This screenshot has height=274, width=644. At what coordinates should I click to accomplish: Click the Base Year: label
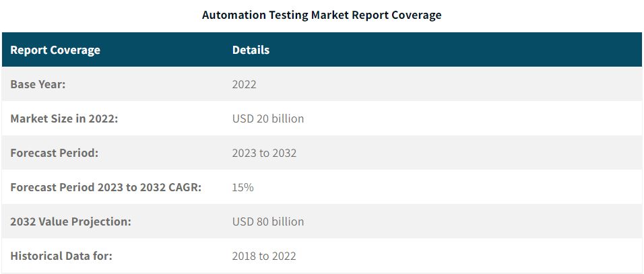[38, 84]
